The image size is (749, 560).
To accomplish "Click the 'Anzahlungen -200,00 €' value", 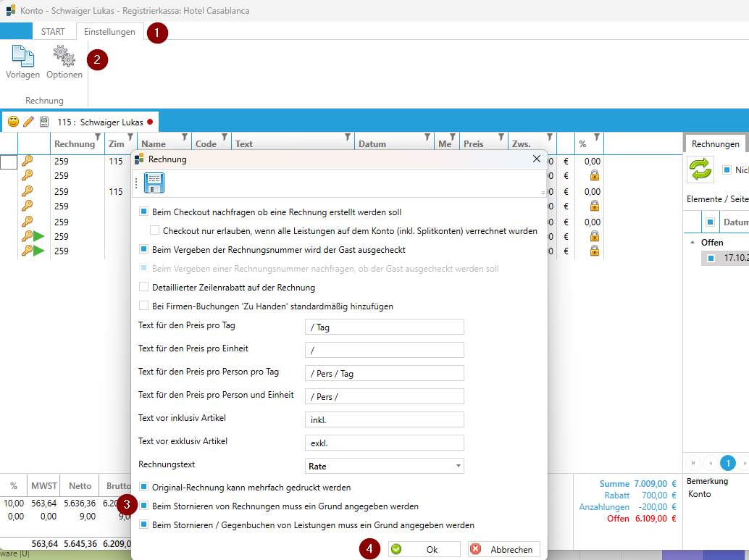I will pos(628,507).
